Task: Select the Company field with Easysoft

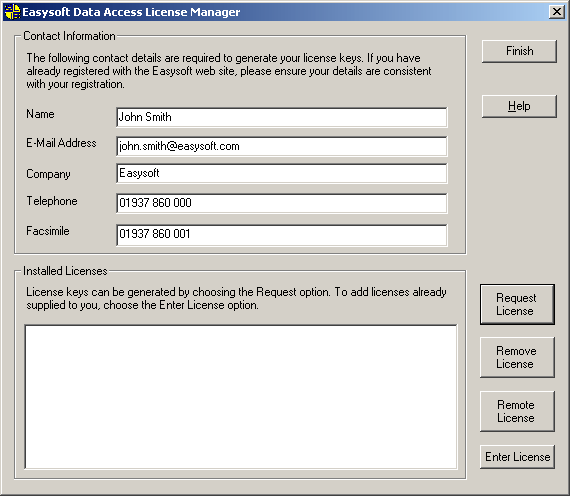Action: tap(282, 173)
